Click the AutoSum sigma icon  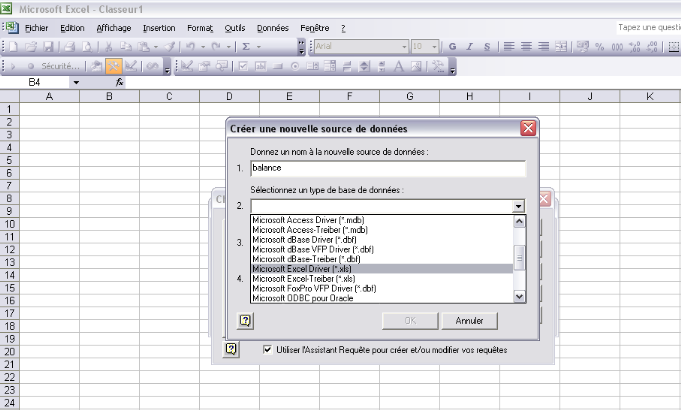245,47
